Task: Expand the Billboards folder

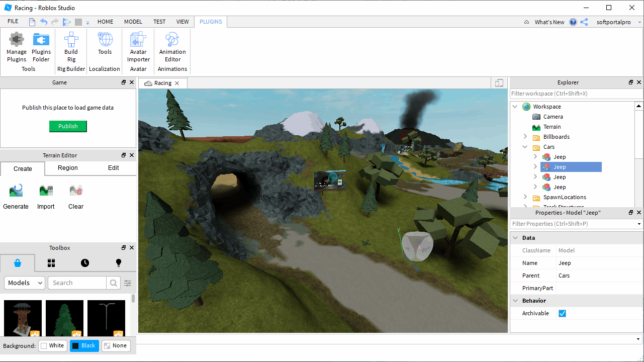Action: tap(525, 137)
